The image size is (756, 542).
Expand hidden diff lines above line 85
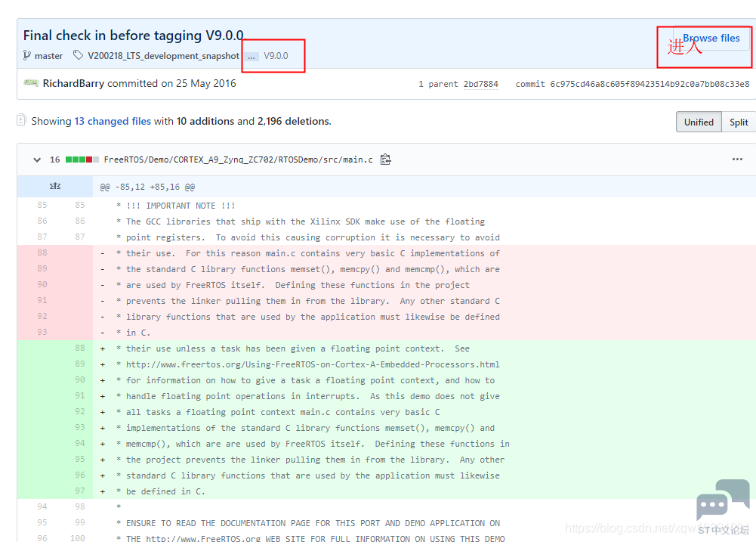pos(55,186)
